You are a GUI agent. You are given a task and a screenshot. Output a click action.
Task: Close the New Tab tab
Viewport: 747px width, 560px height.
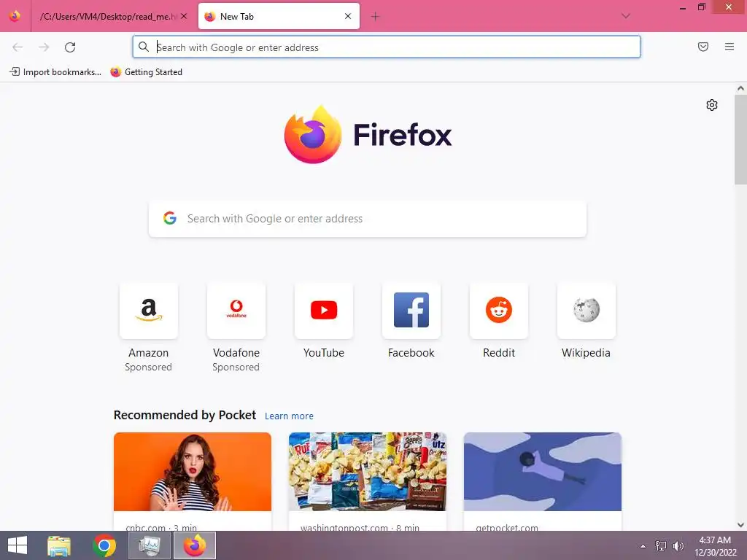(x=348, y=16)
